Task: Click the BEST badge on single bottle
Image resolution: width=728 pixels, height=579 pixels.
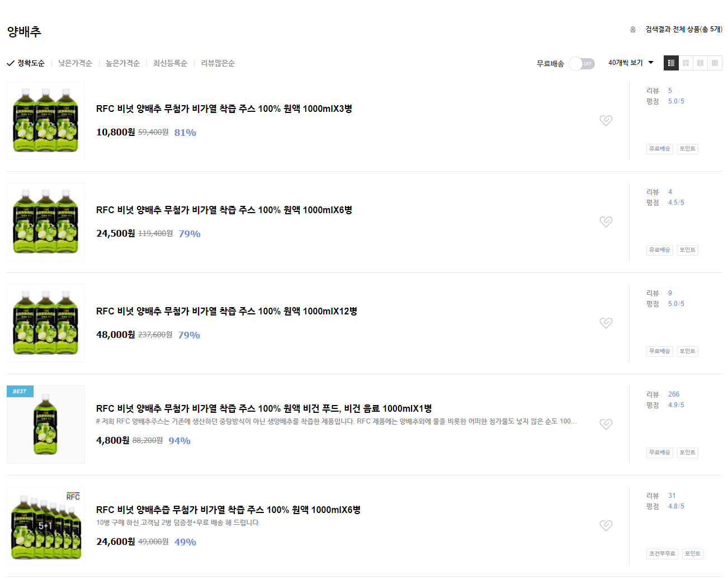Action: coord(20,392)
